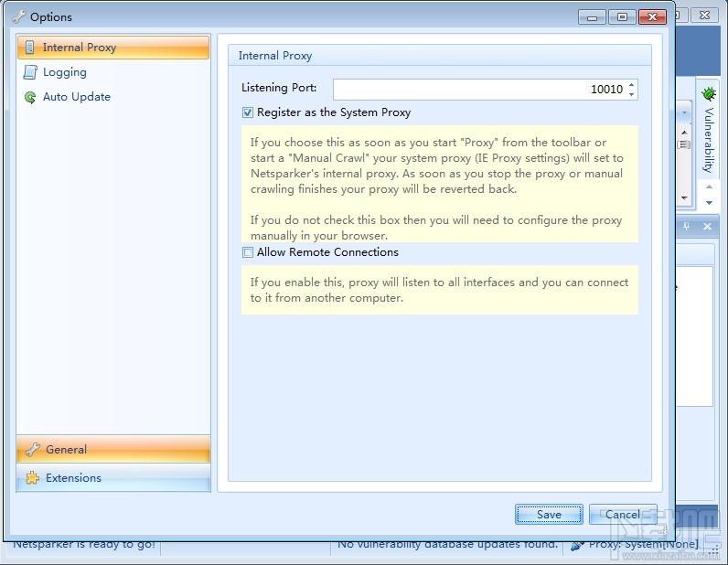Save the options
The height and width of the screenshot is (565, 728).
pos(549,515)
